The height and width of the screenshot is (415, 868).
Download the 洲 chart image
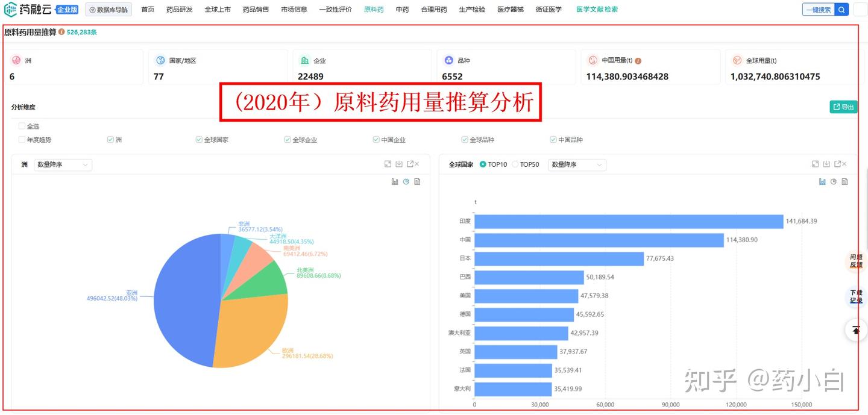coord(399,164)
